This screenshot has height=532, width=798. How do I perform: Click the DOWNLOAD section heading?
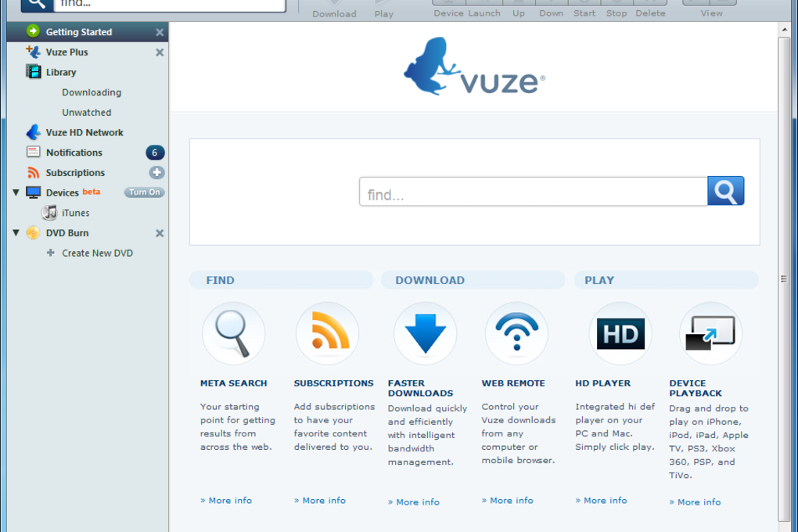click(x=430, y=280)
